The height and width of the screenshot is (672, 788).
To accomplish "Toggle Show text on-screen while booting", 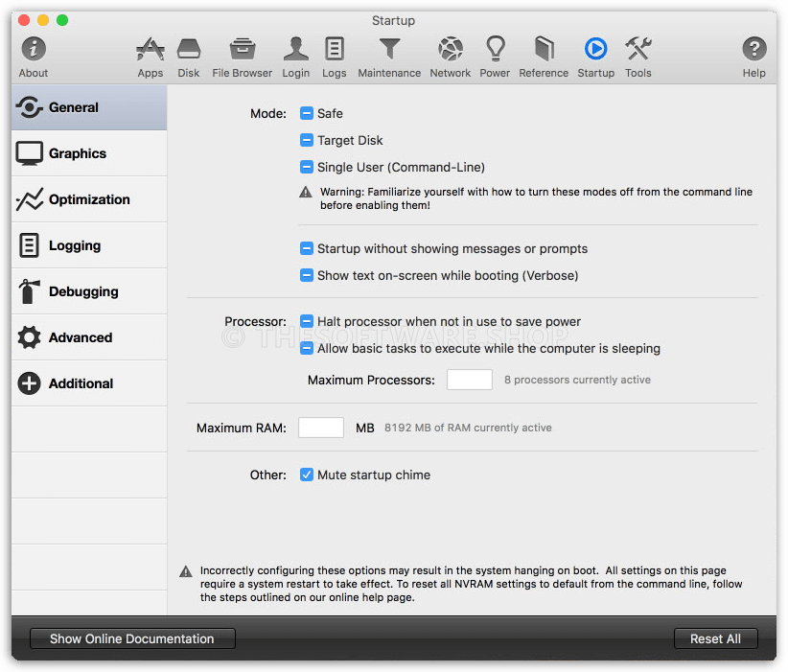I will tap(308, 275).
